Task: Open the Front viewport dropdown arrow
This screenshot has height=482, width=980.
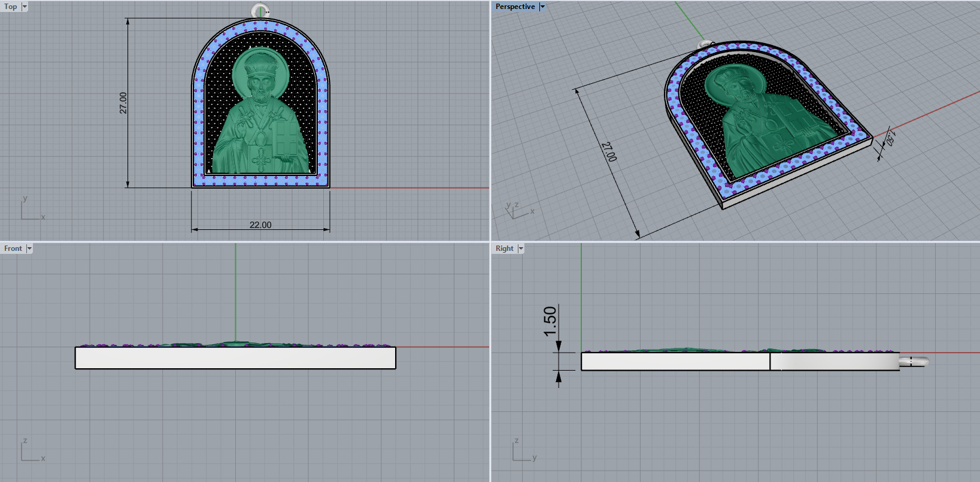Action: pyautogui.click(x=29, y=248)
